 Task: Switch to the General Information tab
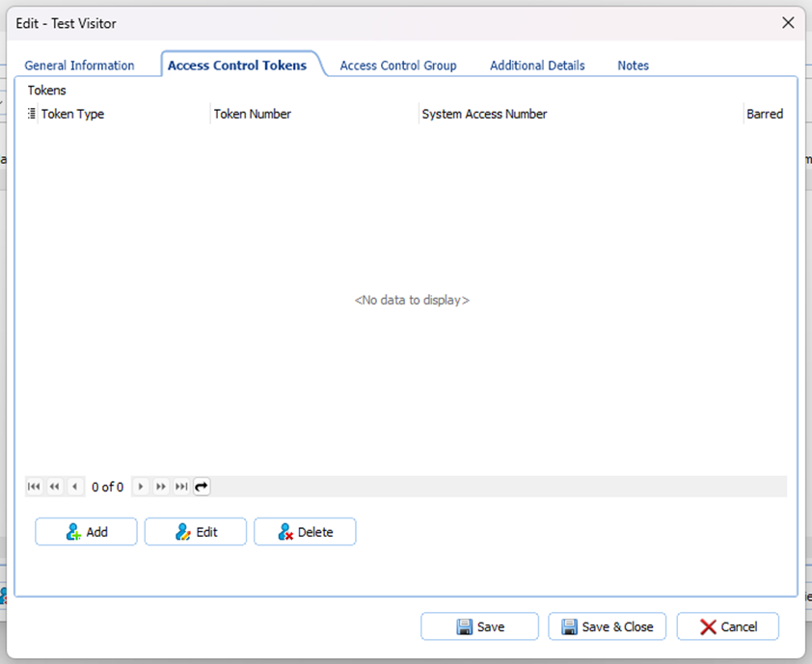(x=79, y=65)
